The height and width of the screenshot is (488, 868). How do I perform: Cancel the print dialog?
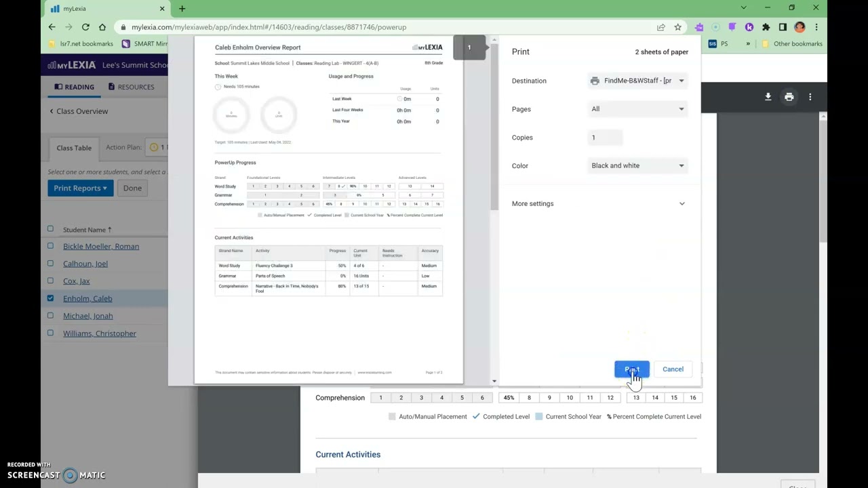673,369
